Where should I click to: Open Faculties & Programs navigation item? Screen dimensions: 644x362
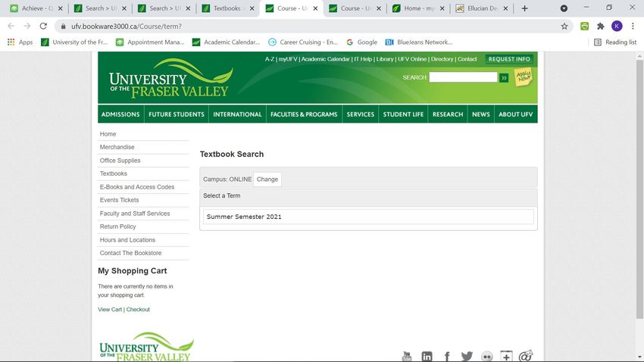304,114
